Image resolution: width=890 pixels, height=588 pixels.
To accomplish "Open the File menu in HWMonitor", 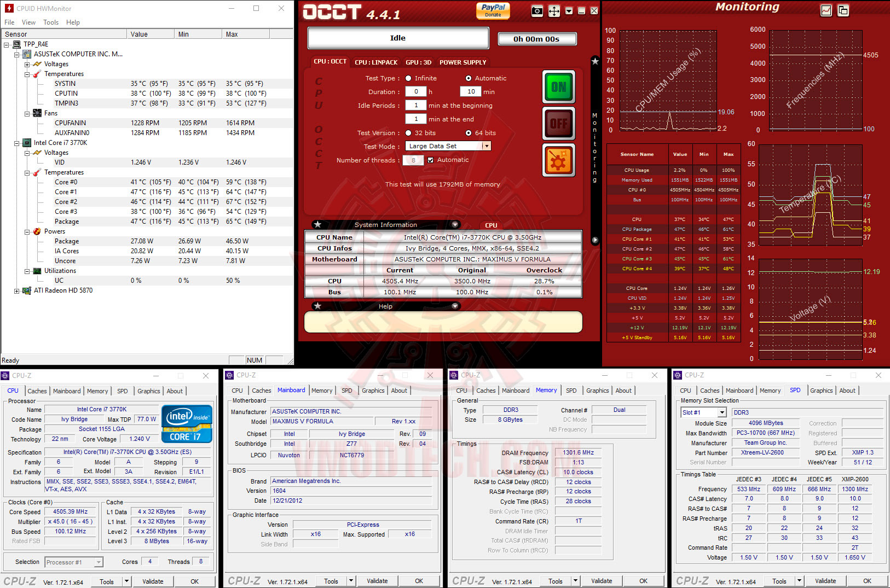I will pos(9,22).
